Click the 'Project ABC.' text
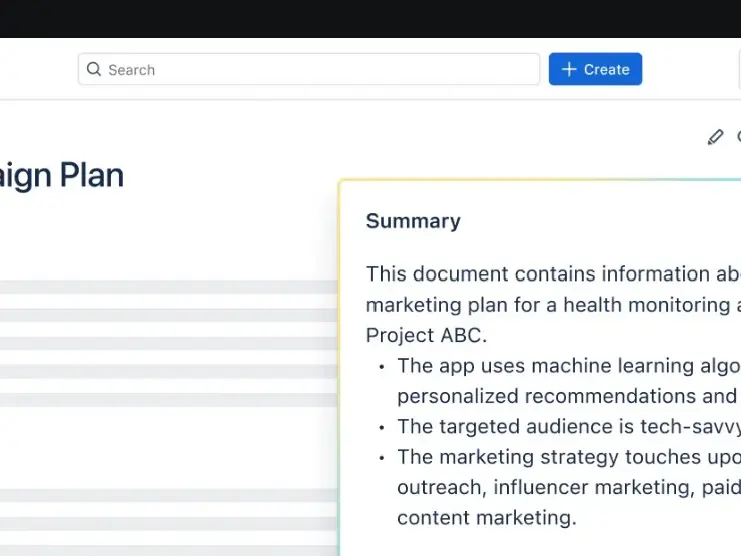741x556 pixels. pos(426,335)
